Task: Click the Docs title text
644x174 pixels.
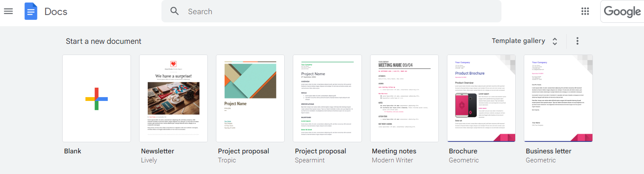Action: pos(56,12)
